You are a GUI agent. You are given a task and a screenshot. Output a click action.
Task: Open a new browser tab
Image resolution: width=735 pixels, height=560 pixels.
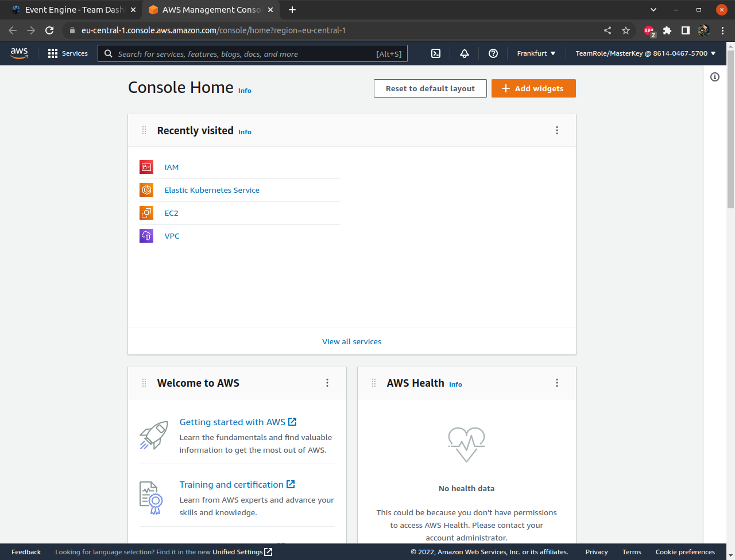292,10
